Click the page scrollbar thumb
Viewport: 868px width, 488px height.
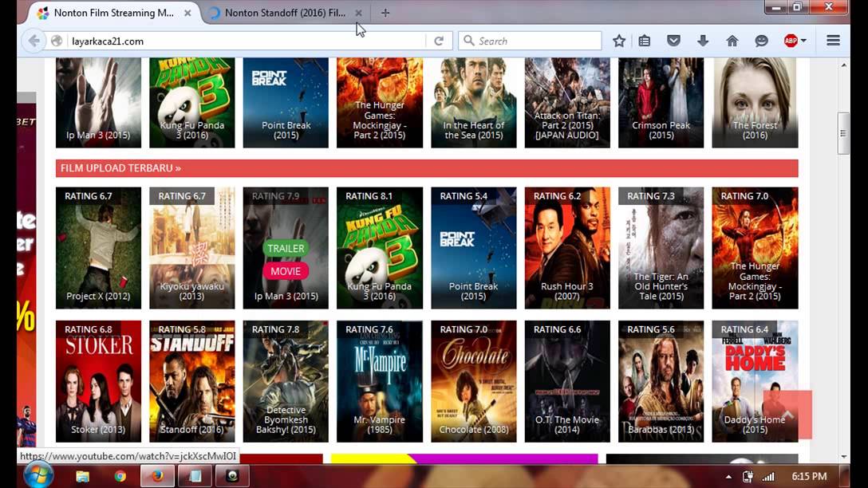click(x=843, y=133)
